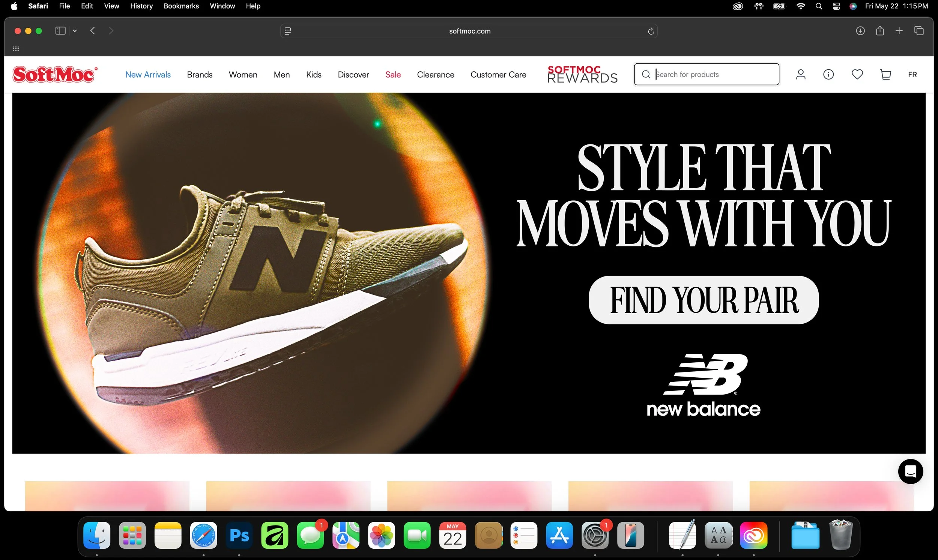938x560 pixels.
Task: Open the Photos app in the Dock
Action: [382, 535]
